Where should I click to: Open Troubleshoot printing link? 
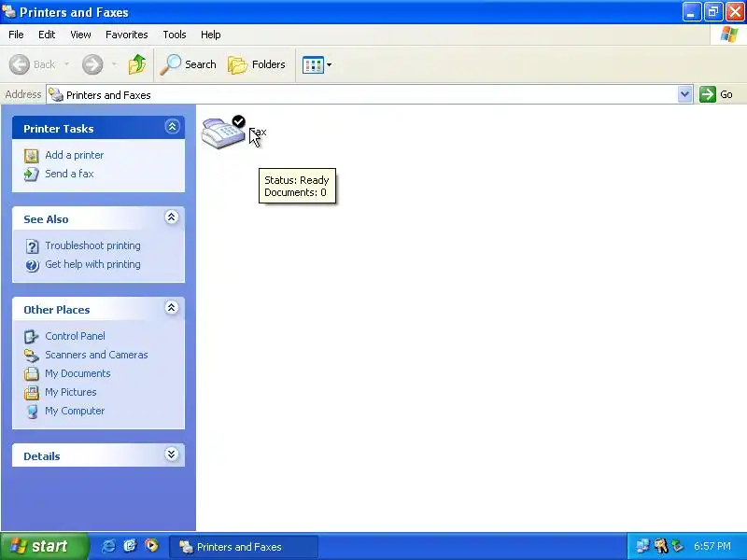pyautogui.click(x=92, y=245)
